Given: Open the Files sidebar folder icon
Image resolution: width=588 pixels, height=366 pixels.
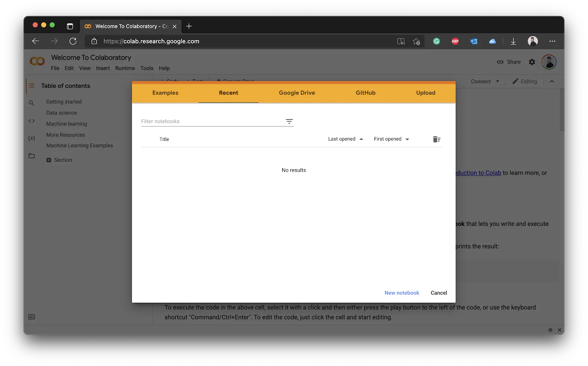Looking at the screenshot, I should (32, 156).
